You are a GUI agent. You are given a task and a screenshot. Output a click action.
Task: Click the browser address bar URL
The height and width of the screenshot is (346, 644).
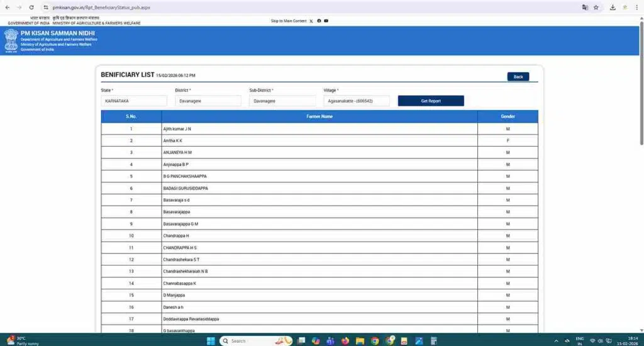coord(101,8)
